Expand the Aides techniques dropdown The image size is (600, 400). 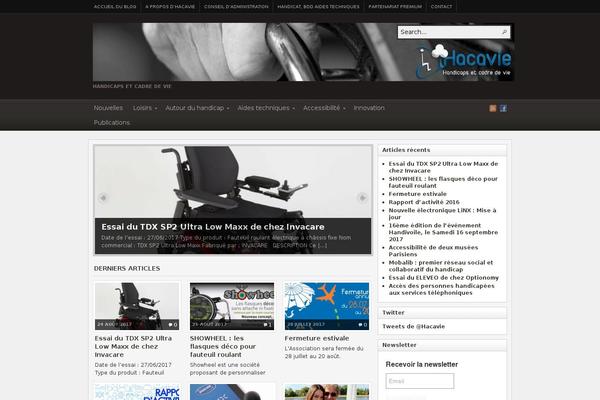(266, 107)
